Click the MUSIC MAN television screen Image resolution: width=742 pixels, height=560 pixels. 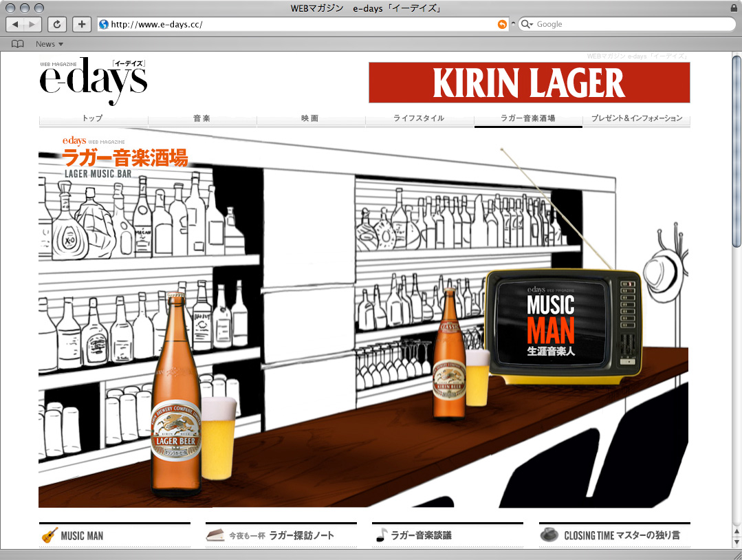pyautogui.click(x=551, y=323)
